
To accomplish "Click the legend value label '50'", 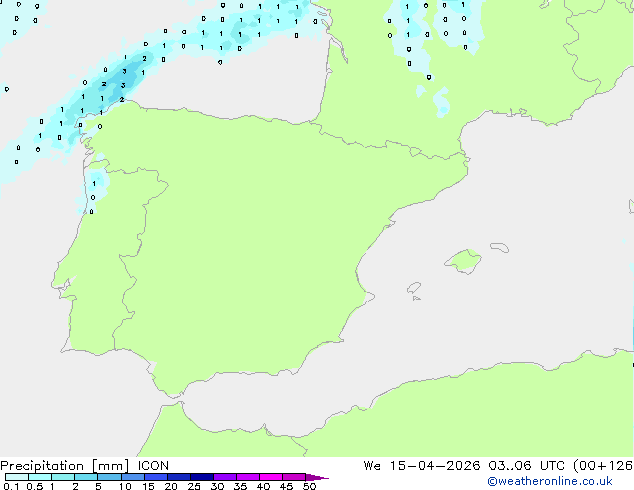I will point(310,486).
